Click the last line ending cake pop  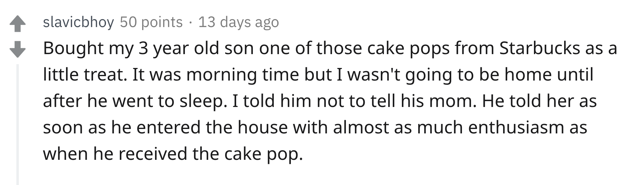click(x=173, y=154)
